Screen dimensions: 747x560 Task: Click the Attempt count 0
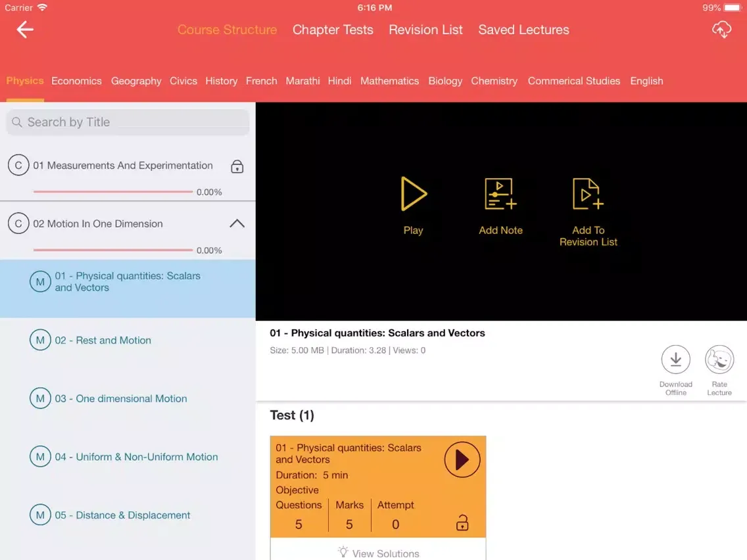point(395,525)
